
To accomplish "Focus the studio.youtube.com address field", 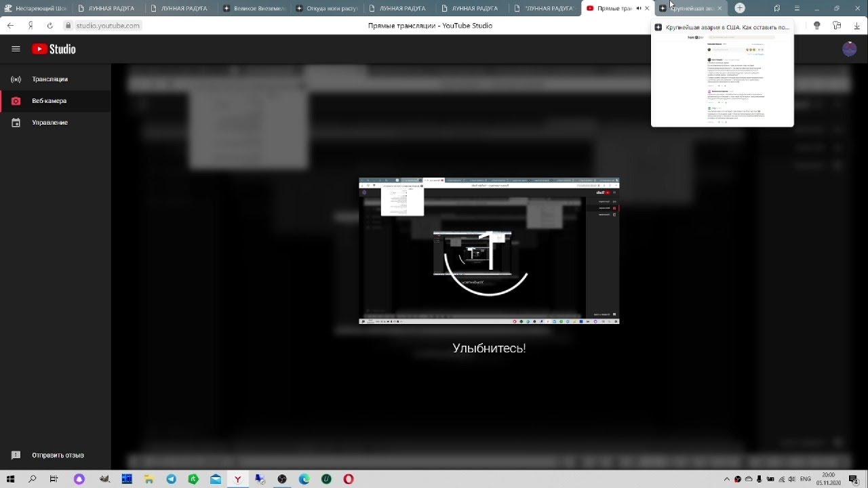I will point(108,26).
